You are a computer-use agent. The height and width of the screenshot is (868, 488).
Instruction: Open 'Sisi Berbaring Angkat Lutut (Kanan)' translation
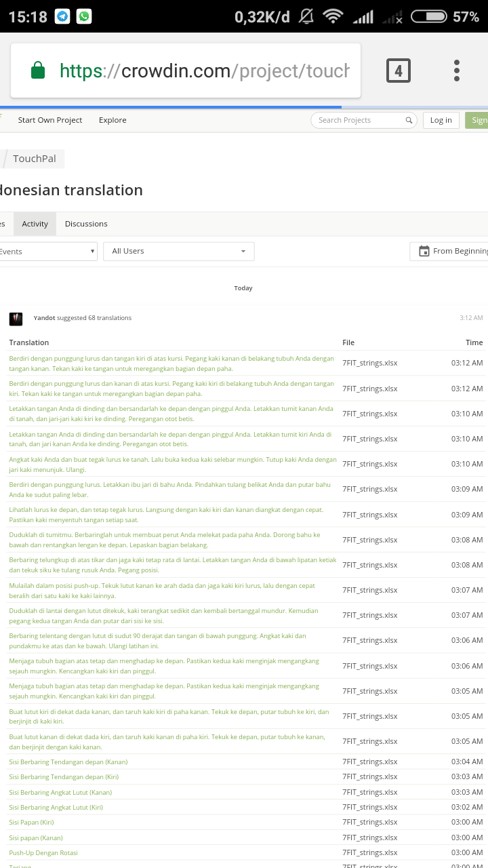[x=60, y=792]
